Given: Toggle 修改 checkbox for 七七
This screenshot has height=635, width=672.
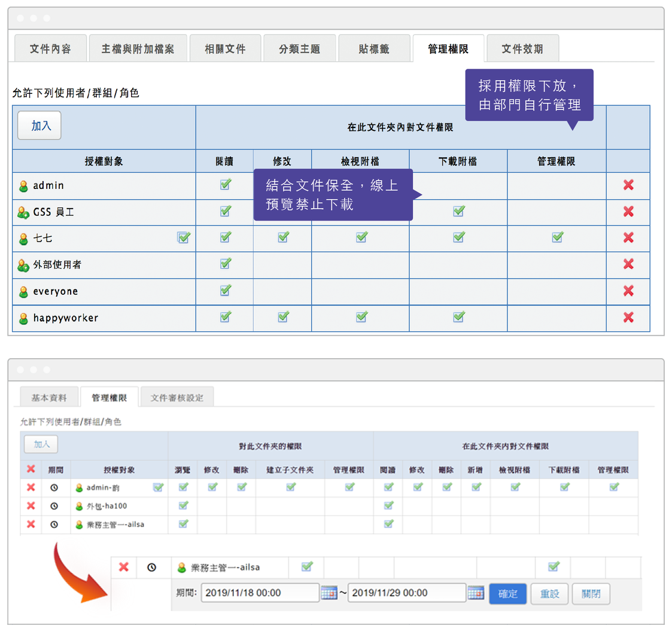Looking at the screenshot, I should click(283, 237).
